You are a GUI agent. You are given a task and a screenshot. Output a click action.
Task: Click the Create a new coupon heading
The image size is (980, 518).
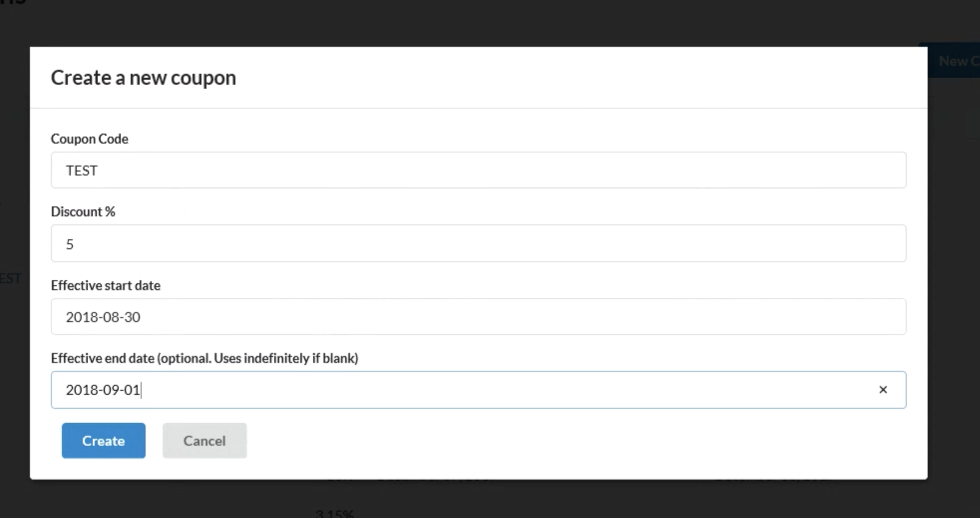(143, 78)
